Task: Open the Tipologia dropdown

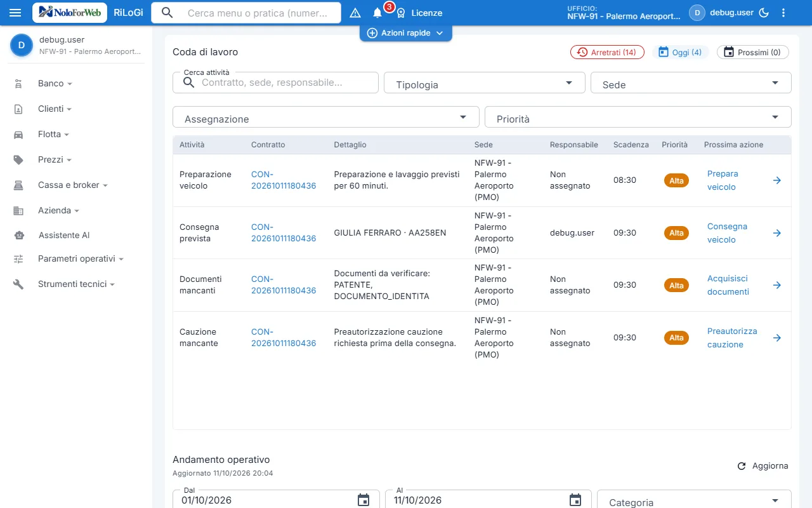Action: pyautogui.click(x=485, y=83)
